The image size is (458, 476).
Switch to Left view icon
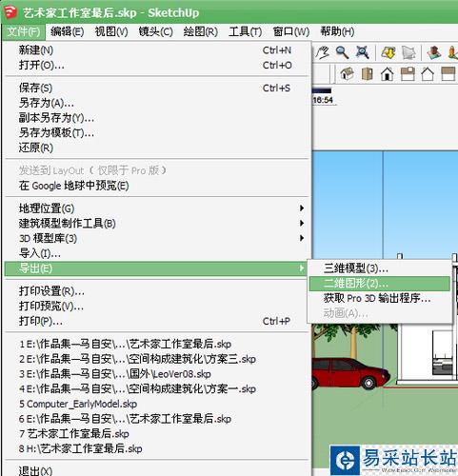pos(448,74)
